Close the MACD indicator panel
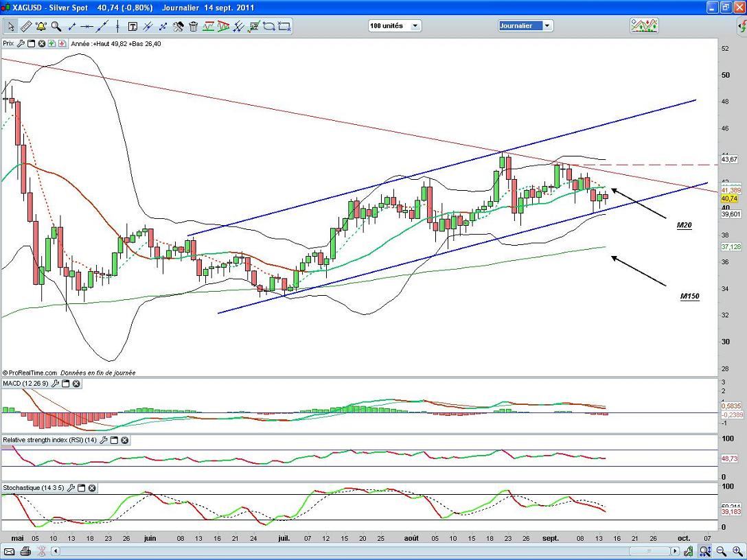 coord(76,384)
